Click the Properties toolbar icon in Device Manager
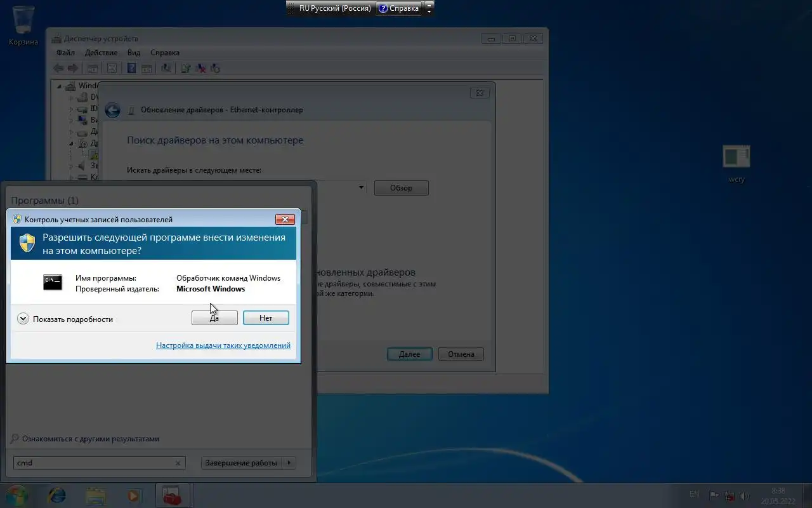The height and width of the screenshot is (508, 812). (112, 69)
